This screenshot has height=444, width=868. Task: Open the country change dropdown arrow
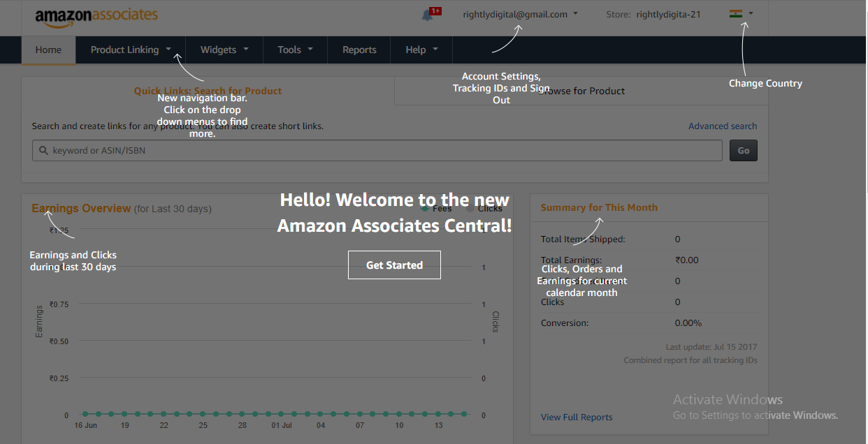point(751,13)
